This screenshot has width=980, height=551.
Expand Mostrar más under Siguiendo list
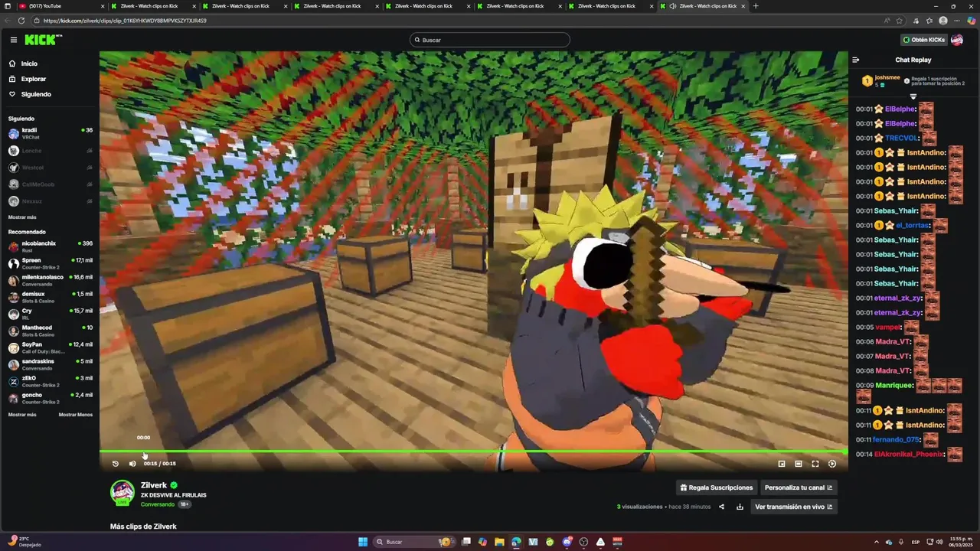[22, 217]
